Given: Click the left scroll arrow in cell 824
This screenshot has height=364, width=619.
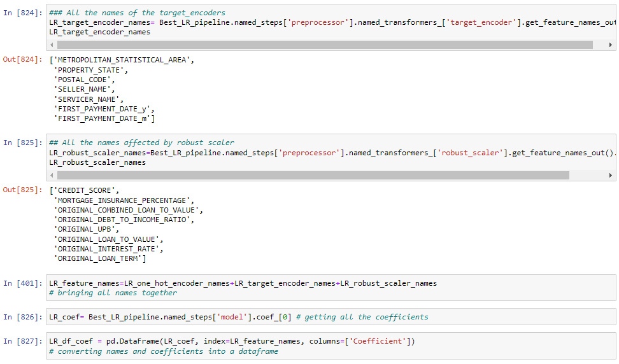Looking at the screenshot, I should [x=52, y=45].
